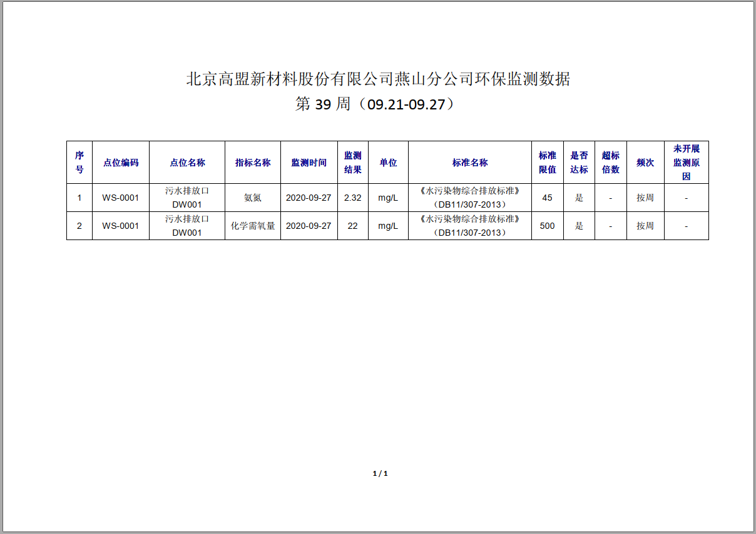Click the 是否达标 column header

click(579, 162)
